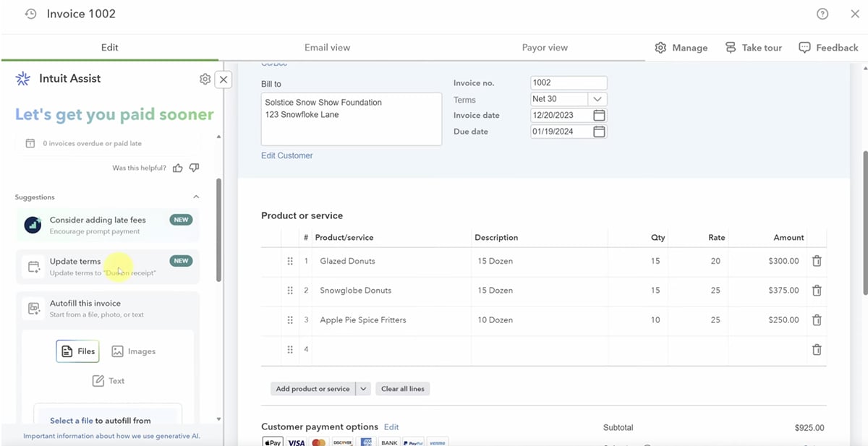Image resolution: width=868 pixels, height=446 pixels.
Task: Select the Files autofill option
Action: coord(77,351)
